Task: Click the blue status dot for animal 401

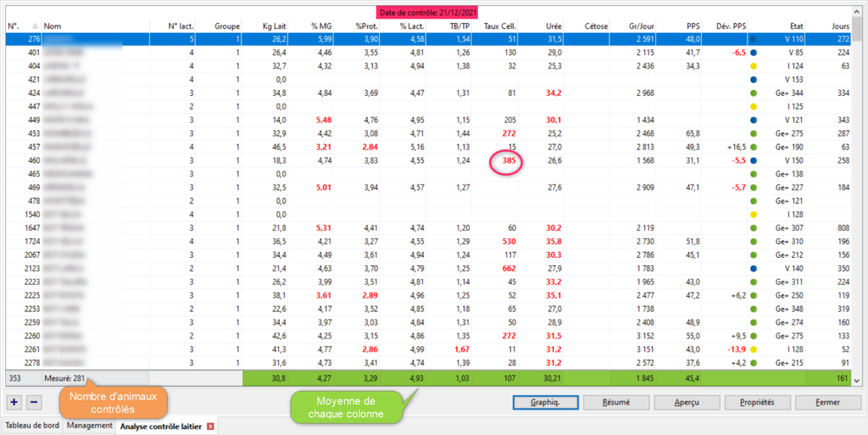Action: click(x=754, y=53)
